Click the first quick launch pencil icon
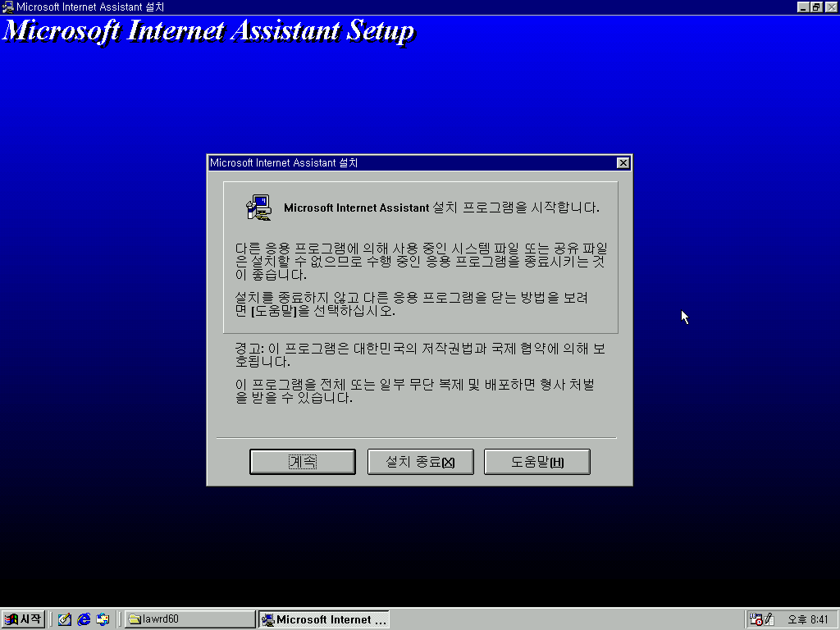The image size is (840, 630). 64,619
